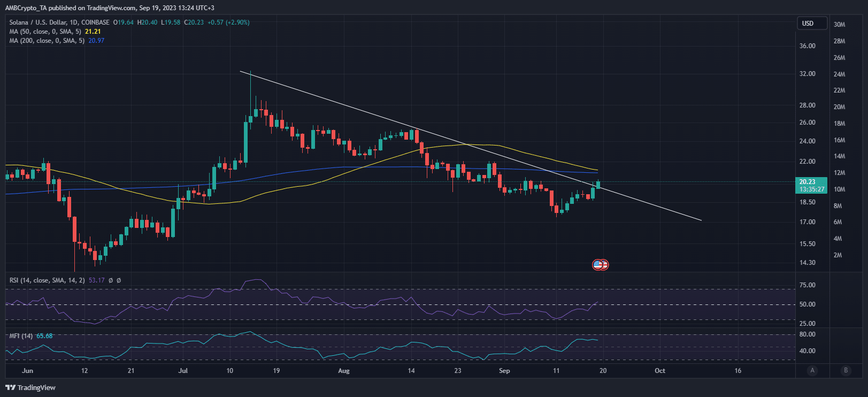Click the percent change +2.90% text
This screenshot has width=868, height=397.
tap(237, 22)
